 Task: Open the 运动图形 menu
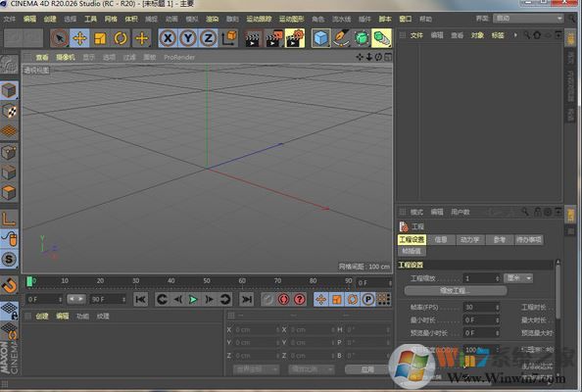[x=291, y=19]
